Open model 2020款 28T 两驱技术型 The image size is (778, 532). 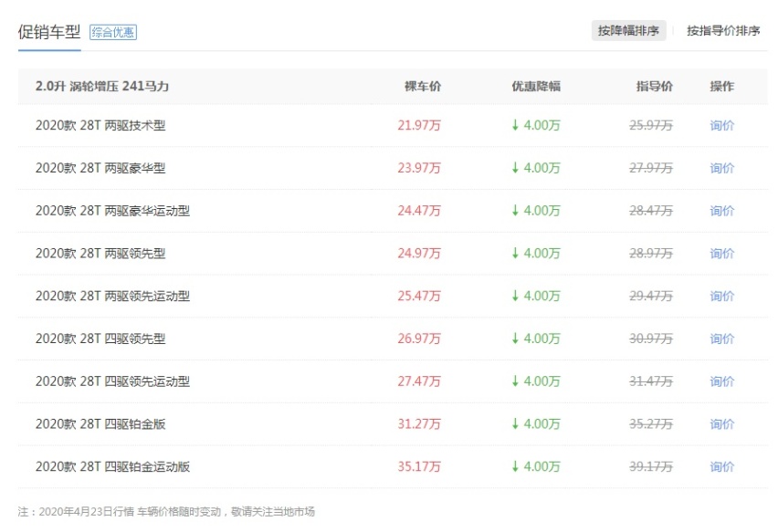[100, 125]
